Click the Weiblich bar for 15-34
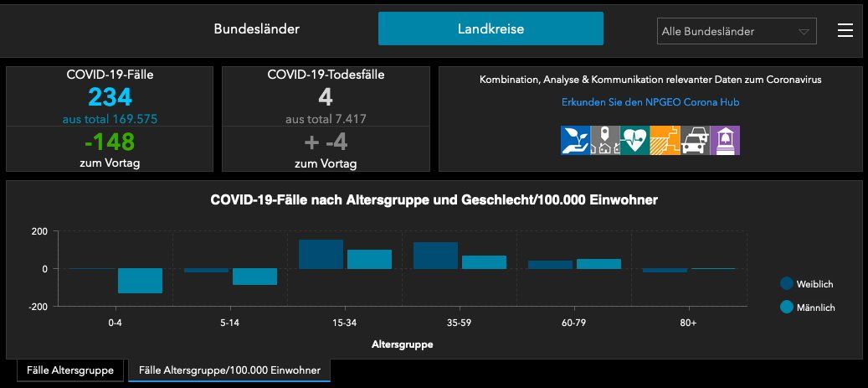Screen dimensions: 868x388 pyautogui.click(x=321, y=255)
